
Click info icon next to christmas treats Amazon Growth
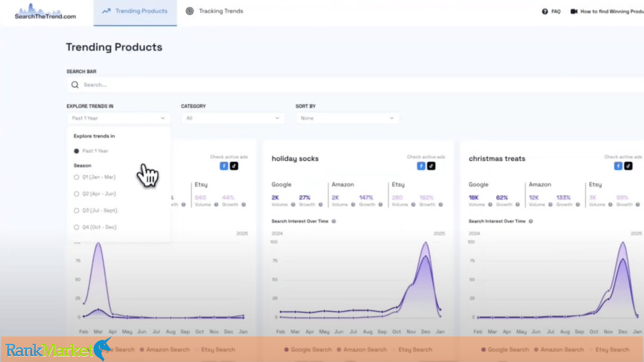(578, 205)
